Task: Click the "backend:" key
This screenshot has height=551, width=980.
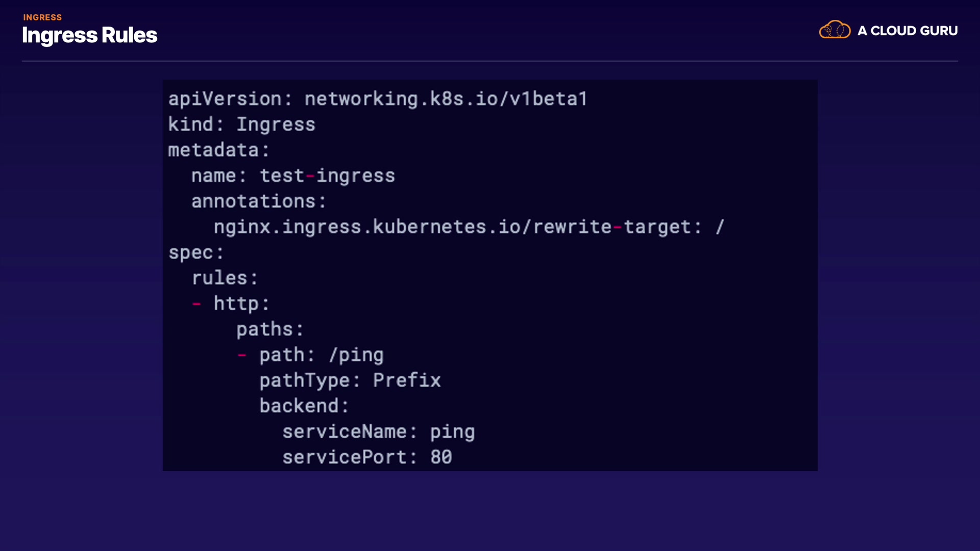Action: tap(304, 406)
